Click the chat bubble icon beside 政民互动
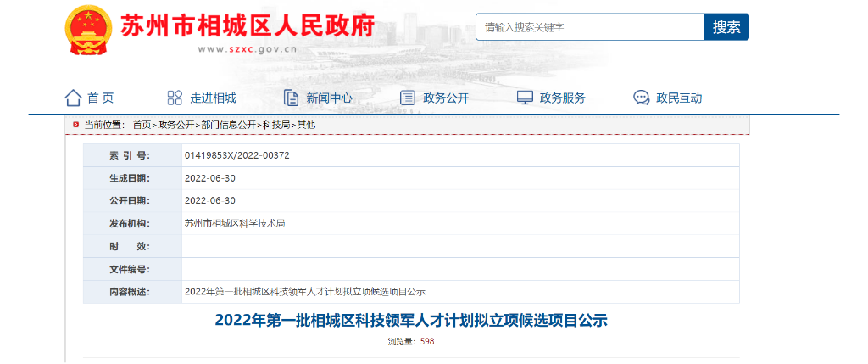The width and height of the screenshot is (868, 364). (x=642, y=98)
